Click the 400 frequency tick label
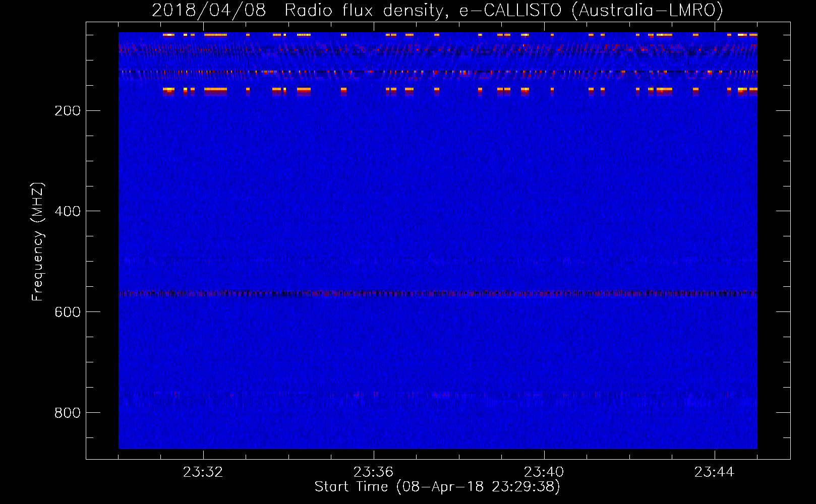816x504 pixels. point(68,211)
